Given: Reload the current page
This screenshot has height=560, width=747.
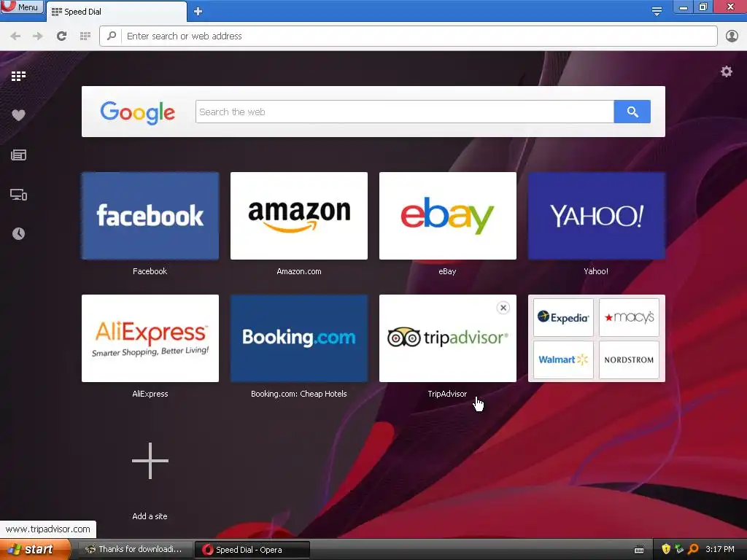Looking at the screenshot, I should (x=61, y=36).
